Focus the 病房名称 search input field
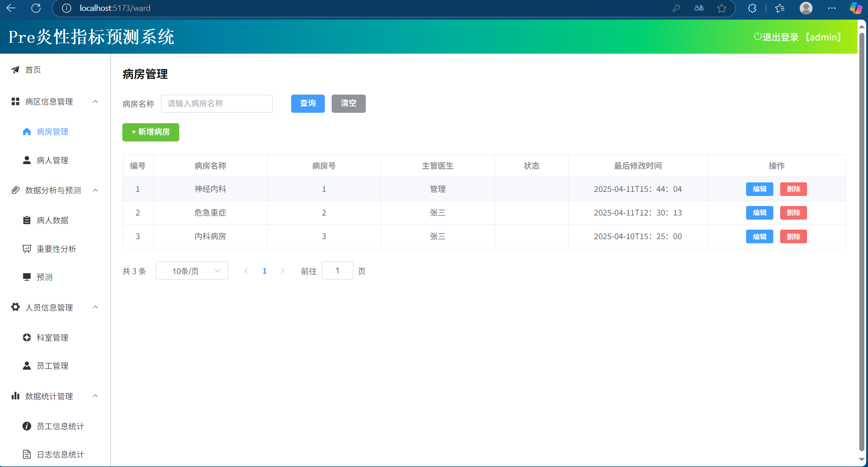 (x=217, y=104)
